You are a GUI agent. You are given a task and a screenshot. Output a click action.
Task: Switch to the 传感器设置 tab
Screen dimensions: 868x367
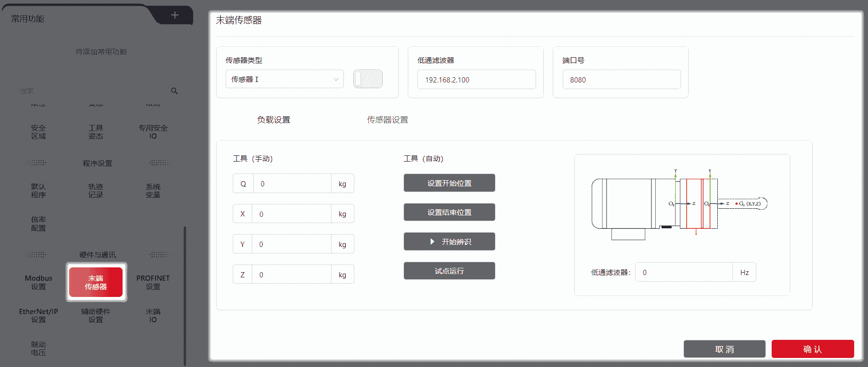[387, 120]
